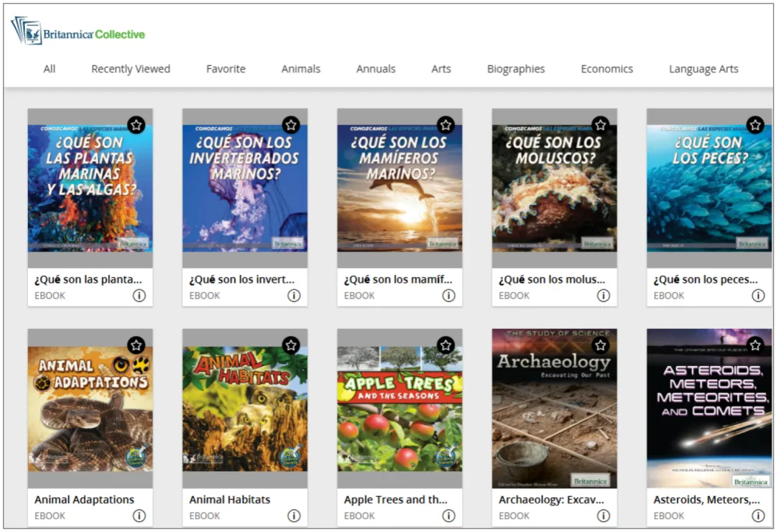Toggle star on Animal Habitats ebook

coord(291,345)
